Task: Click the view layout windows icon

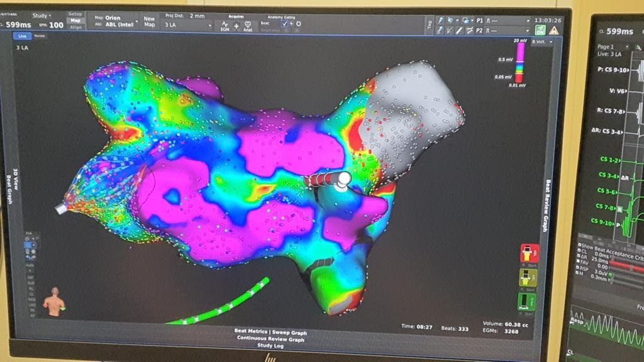Action: click(x=465, y=20)
